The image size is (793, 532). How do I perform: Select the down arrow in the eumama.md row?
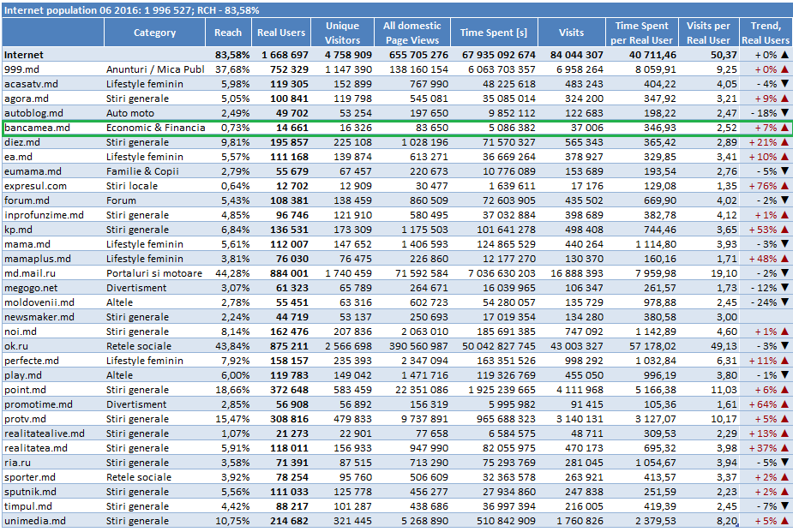pyautogui.click(x=784, y=171)
